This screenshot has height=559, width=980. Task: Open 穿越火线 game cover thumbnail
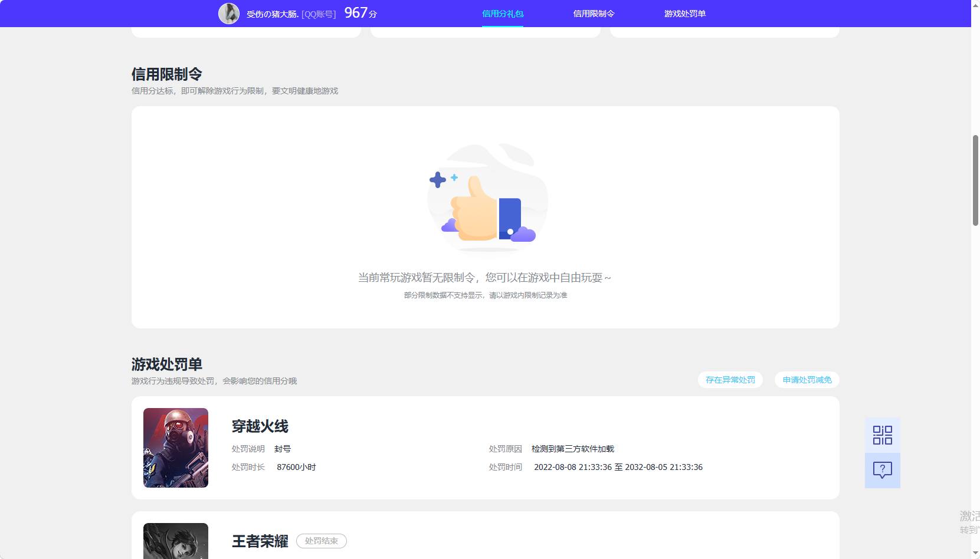click(x=176, y=448)
